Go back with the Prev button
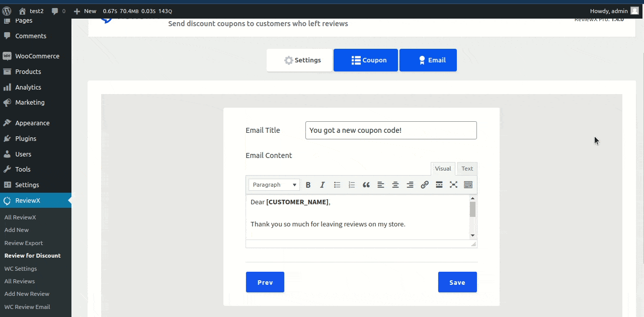The height and width of the screenshot is (317, 644). pos(265,282)
